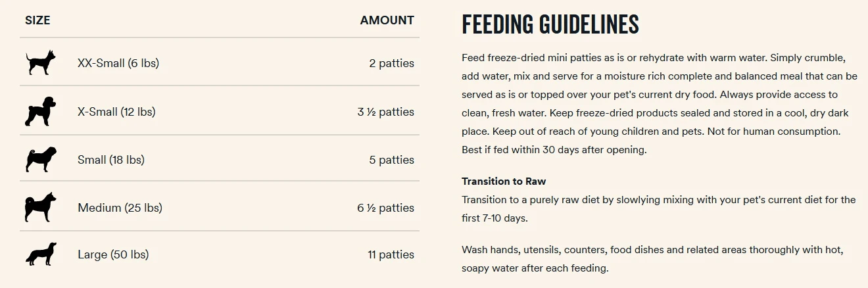Click the SIZE column header
Screen dimensions: 868x288
[37, 20]
